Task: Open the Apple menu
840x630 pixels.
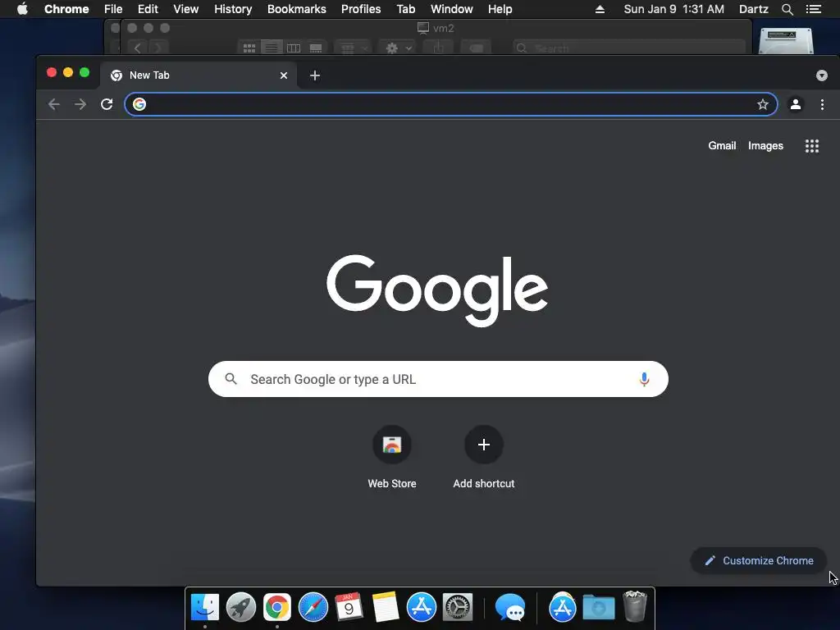Action: point(22,9)
